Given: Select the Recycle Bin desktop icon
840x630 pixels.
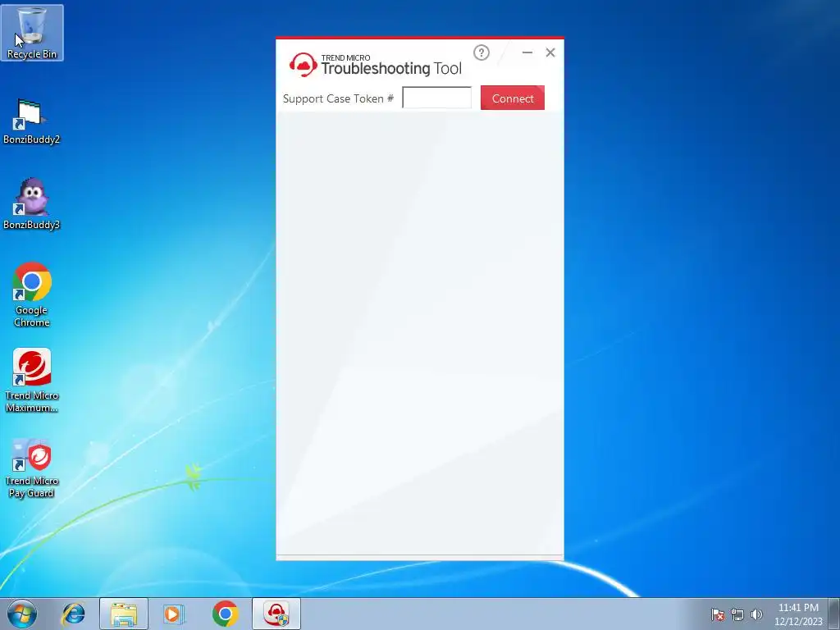Looking at the screenshot, I should [x=32, y=33].
